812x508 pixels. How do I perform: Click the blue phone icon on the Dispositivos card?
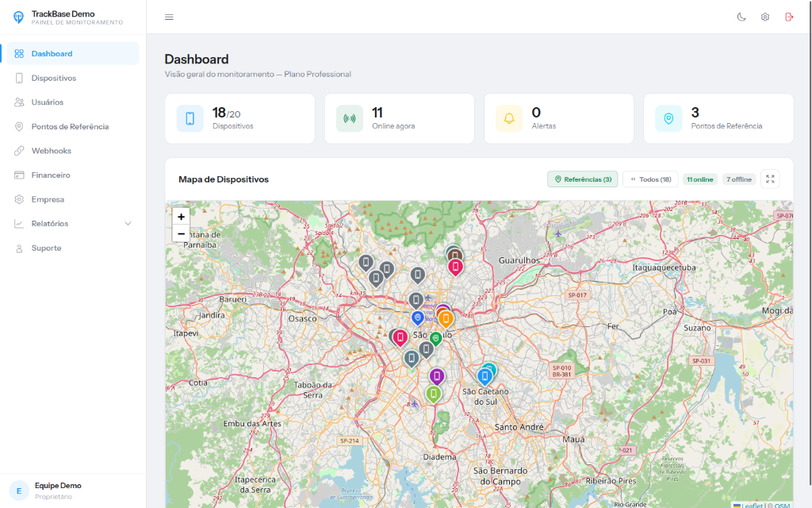pos(190,118)
